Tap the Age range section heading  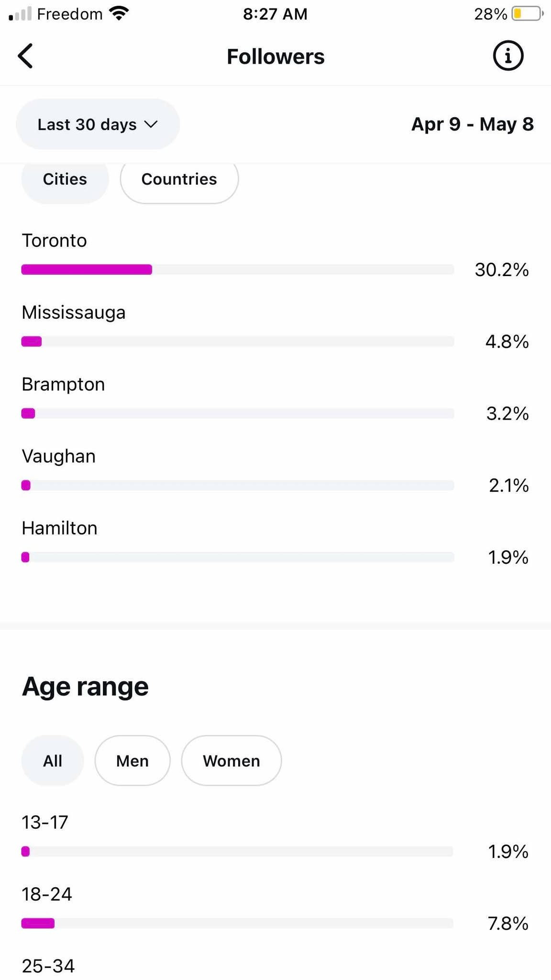(x=85, y=687)
